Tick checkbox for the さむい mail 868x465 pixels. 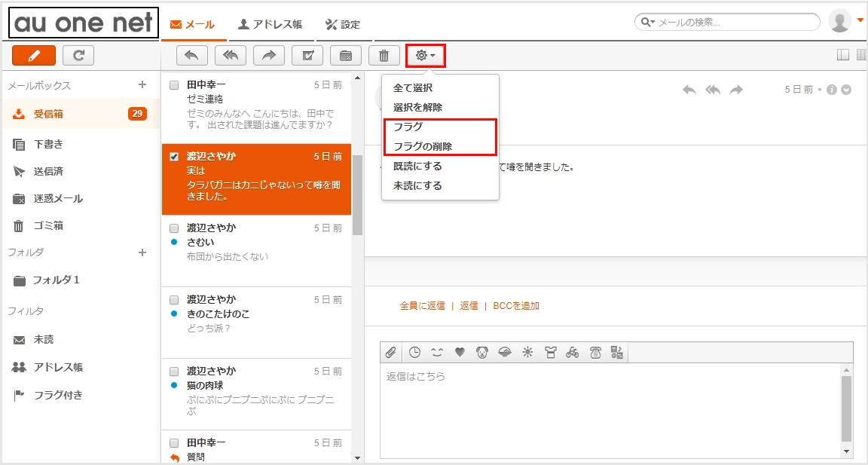point(174,228)
